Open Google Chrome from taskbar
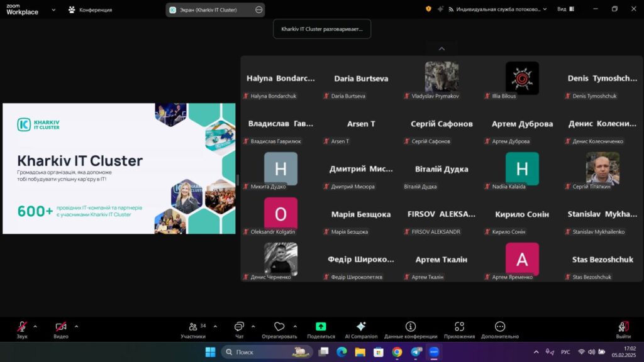644x362 pixels. pyautogui.click(x=397, y=352)
